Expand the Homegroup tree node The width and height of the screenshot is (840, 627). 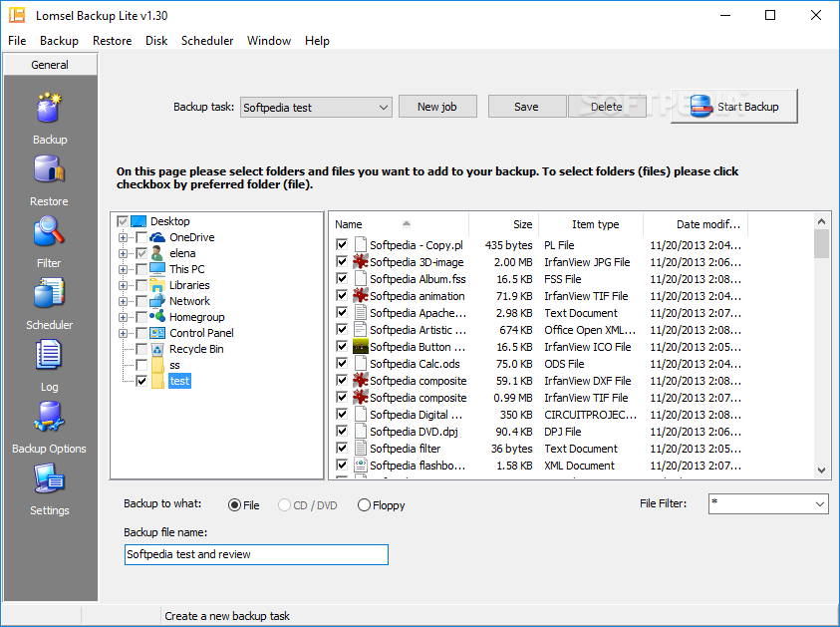pos(123,317)
